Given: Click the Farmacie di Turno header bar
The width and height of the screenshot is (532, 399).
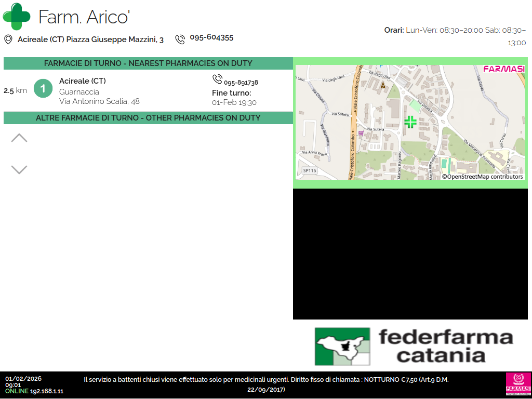Looking at the screenshot, I should pos(148,63).
